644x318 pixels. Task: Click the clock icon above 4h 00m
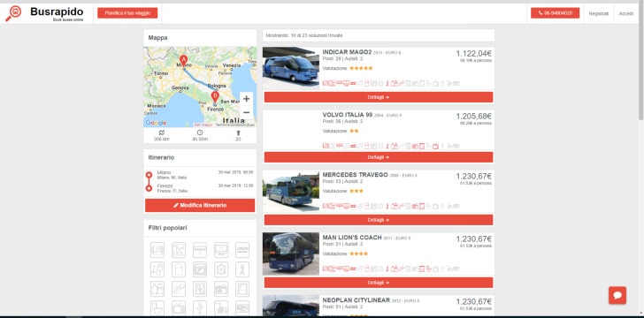pos(200,132)
